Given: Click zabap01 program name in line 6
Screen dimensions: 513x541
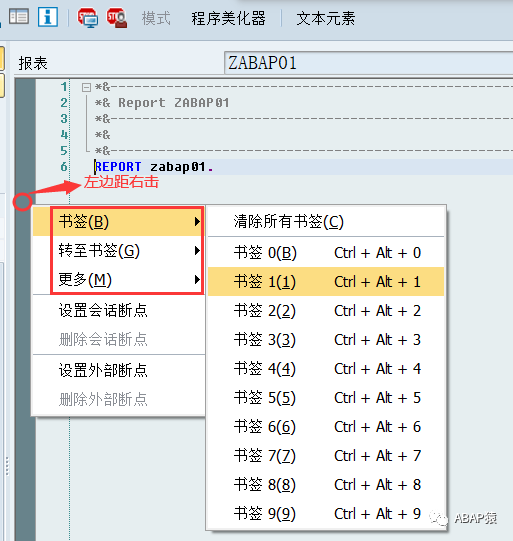Looking at the screenshot, I should coord(178,167).
